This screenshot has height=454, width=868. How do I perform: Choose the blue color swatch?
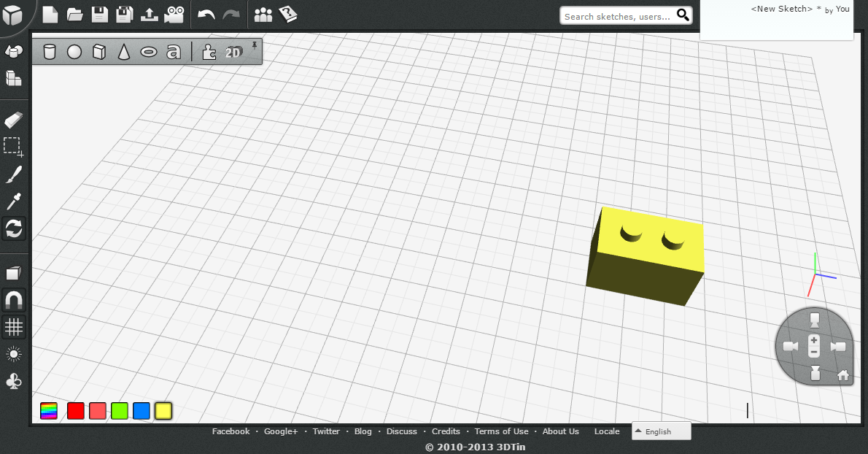pyautogui.click(x=142, y=411)
